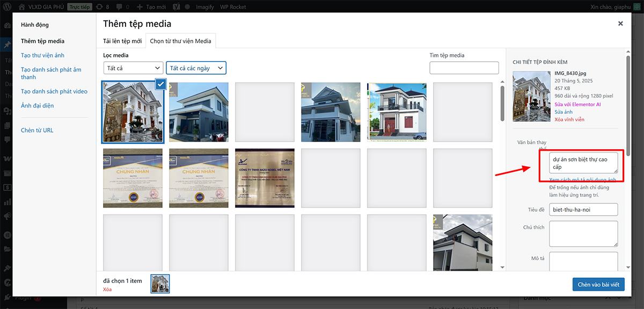Close the media dialog with X icon
Screen dimensions: 644x309
coord(620,24)
